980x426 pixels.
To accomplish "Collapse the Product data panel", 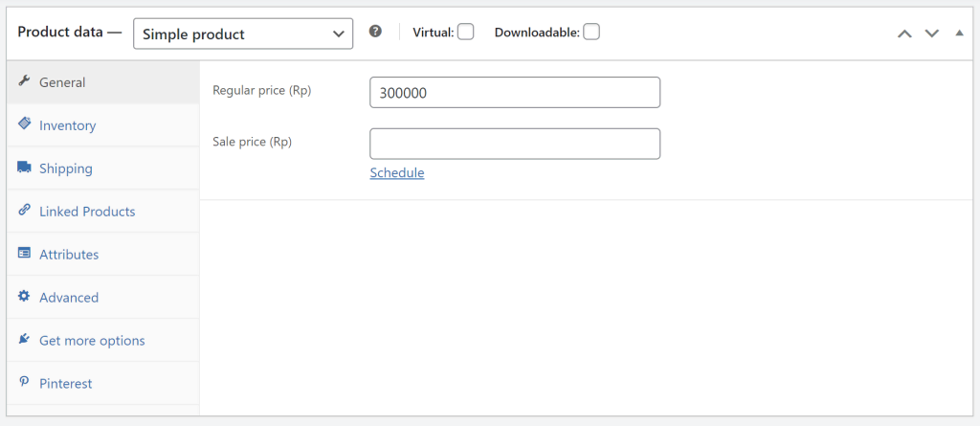I will coord(960,34).
